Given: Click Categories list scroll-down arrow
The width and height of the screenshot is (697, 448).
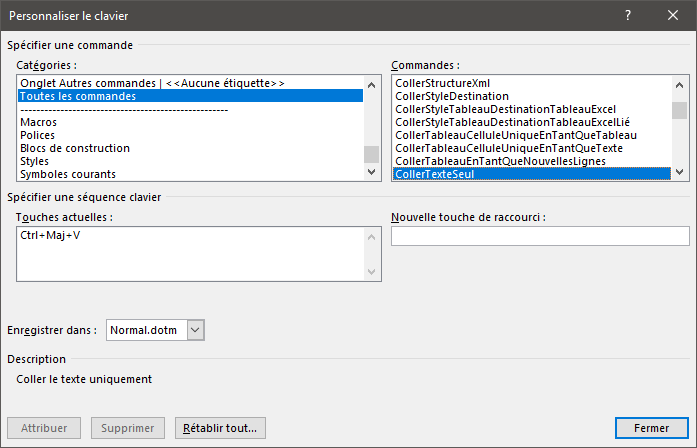Looking at the screenshot, I should point(372,172).
